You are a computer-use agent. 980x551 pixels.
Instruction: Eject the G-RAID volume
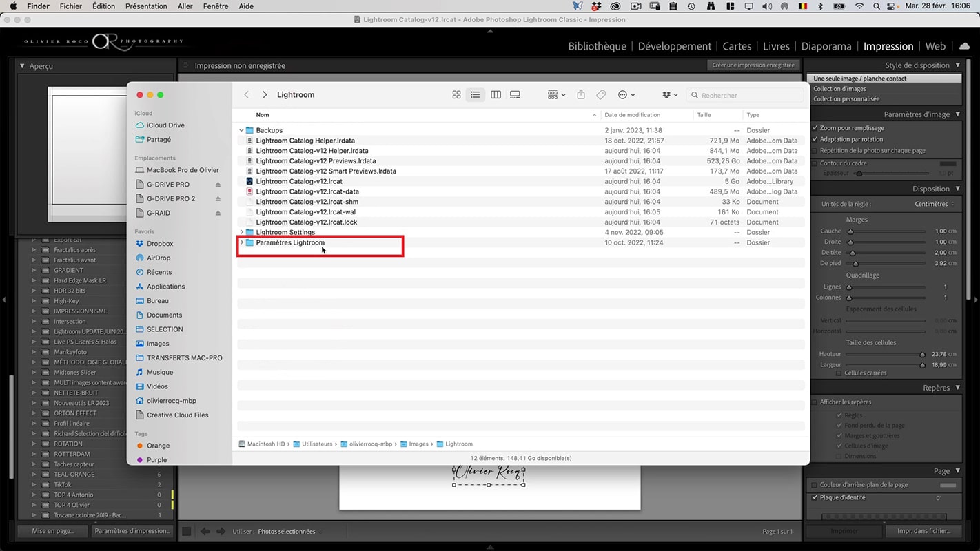coord(218,214)
